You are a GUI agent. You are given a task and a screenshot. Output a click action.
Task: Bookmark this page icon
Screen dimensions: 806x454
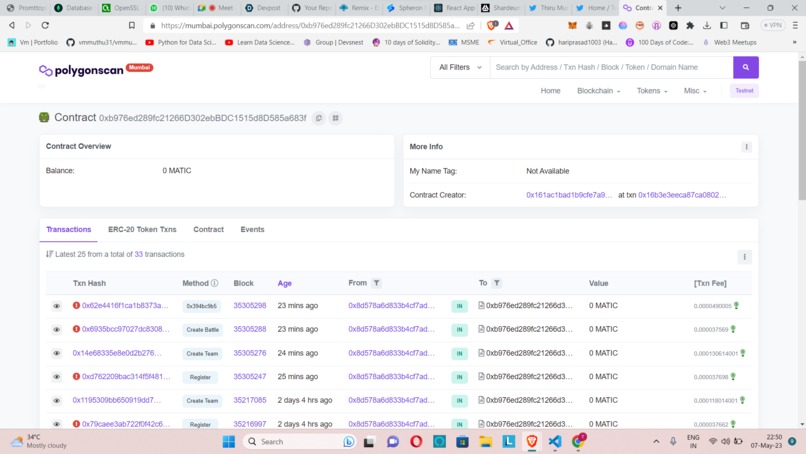132,25
